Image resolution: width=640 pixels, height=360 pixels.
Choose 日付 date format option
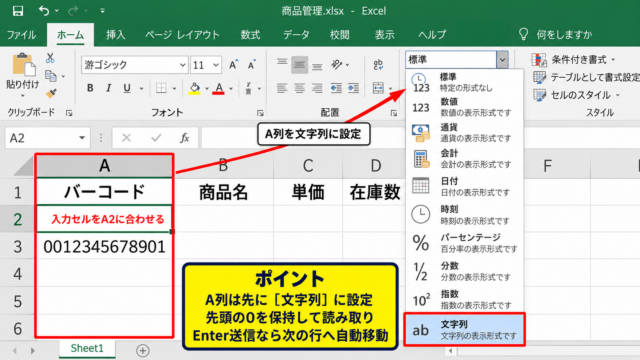[x=464, y=187]
